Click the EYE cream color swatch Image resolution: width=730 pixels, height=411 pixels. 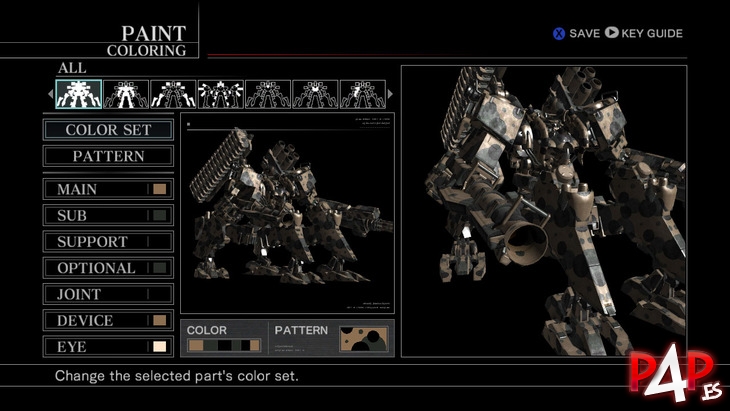pyautogui.click(x=160, y=347)
